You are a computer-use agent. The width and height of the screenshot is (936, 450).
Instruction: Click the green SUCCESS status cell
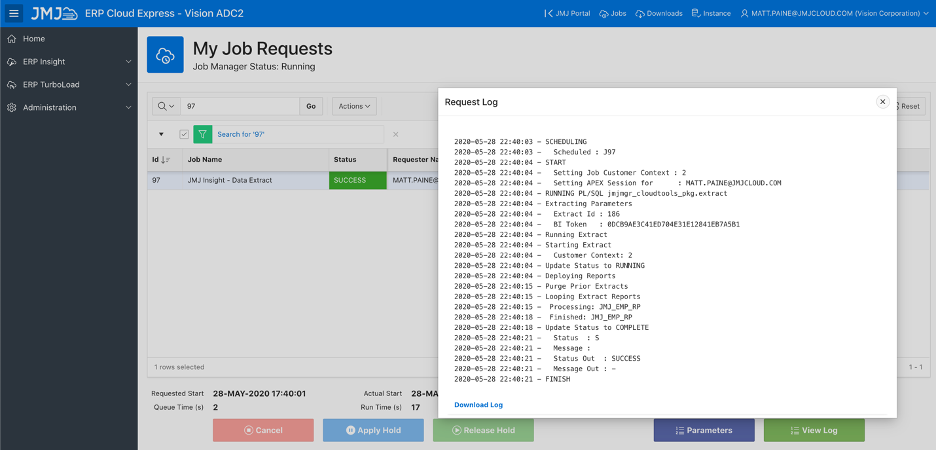point(358,180)
